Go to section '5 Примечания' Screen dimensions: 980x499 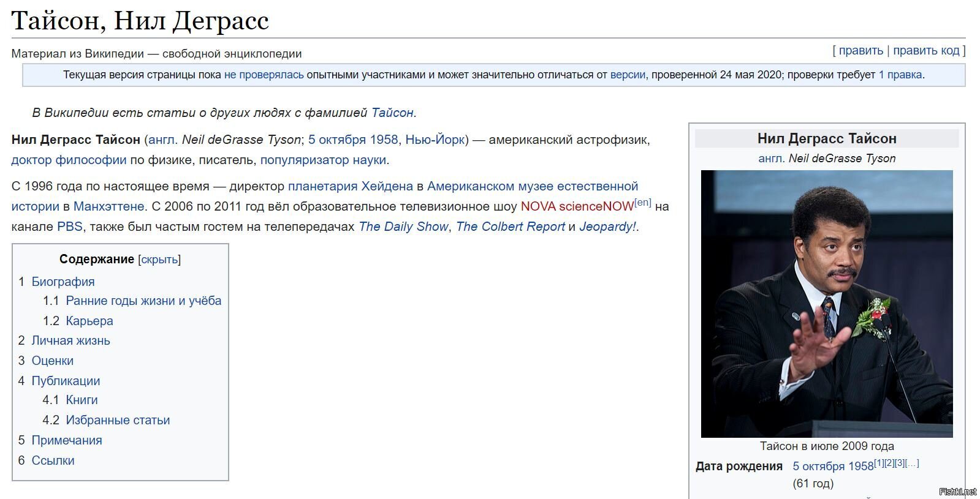click(x=60, y=440)
